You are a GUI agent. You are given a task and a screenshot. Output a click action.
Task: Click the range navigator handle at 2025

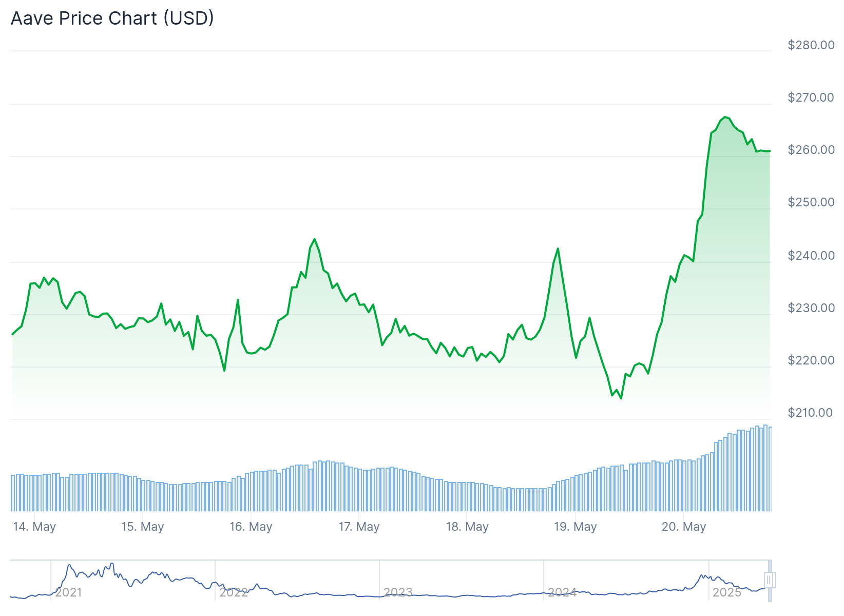tap(769, 580)
